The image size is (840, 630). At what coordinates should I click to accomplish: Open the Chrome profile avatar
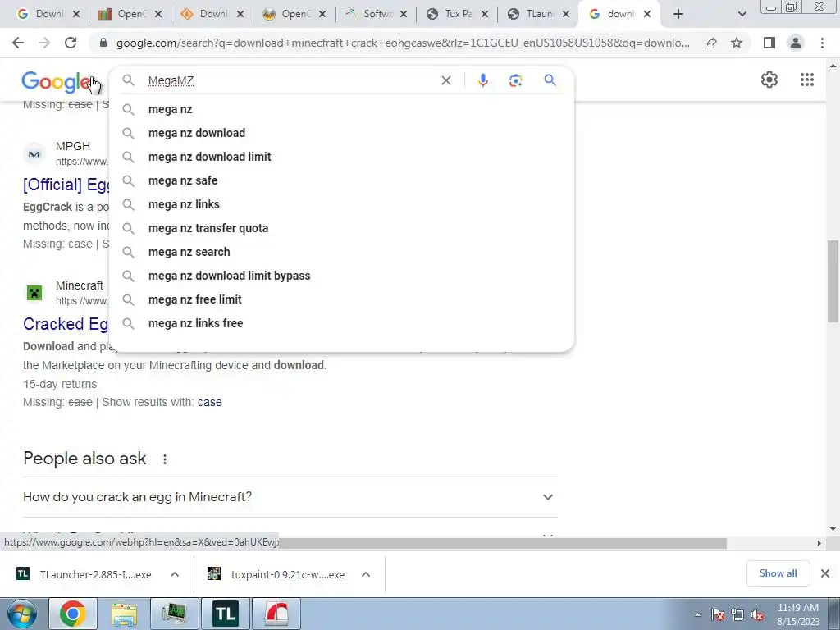point(796,43)
